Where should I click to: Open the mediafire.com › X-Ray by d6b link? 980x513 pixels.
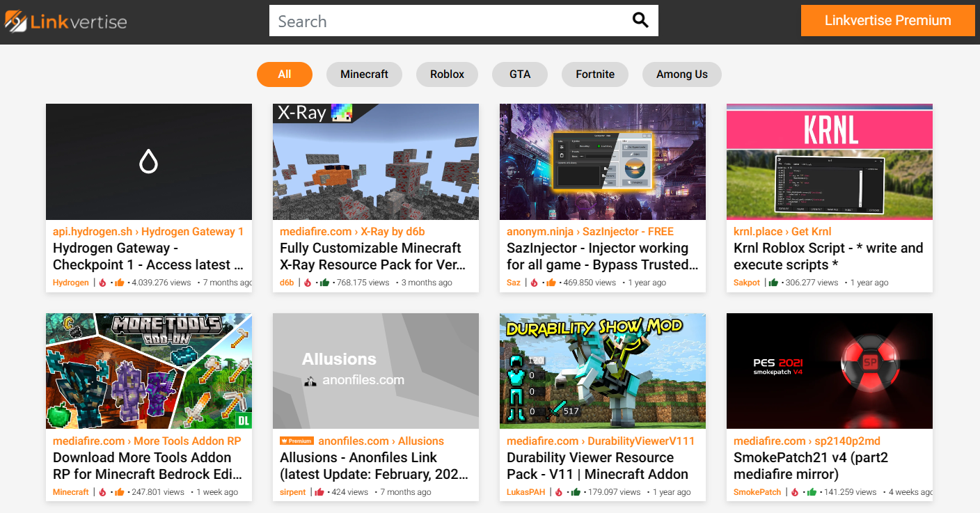point(352,232)
